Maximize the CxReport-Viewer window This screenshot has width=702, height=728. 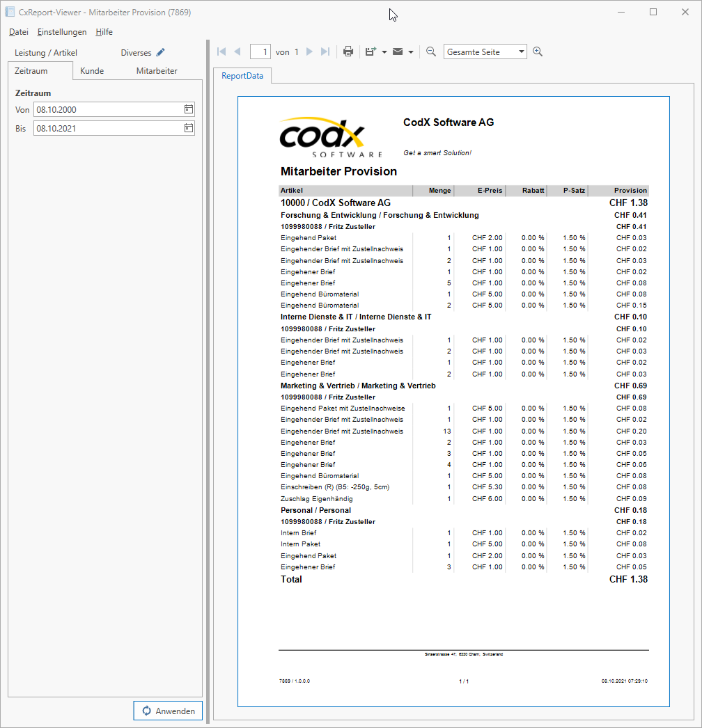point(653,12)
